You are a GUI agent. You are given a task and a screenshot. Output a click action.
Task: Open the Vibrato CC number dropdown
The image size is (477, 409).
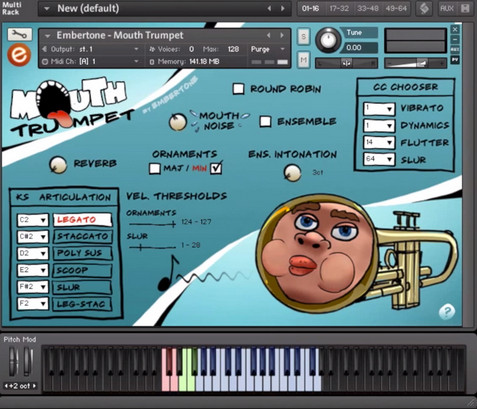[379, 109]
